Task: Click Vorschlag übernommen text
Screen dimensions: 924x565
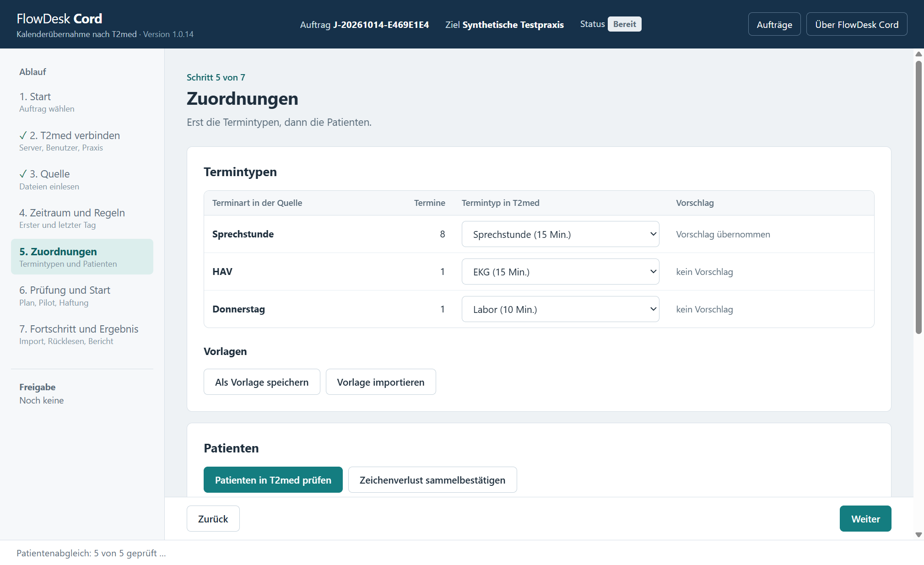Action: point(723,234)
